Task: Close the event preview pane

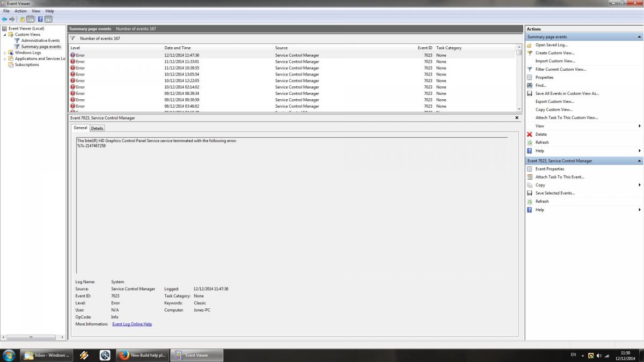Action: 517,117
